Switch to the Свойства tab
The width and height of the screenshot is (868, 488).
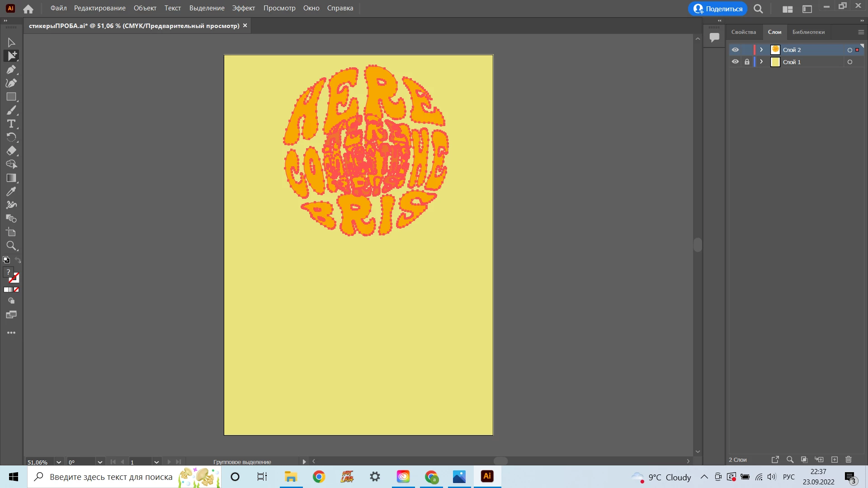743,32
